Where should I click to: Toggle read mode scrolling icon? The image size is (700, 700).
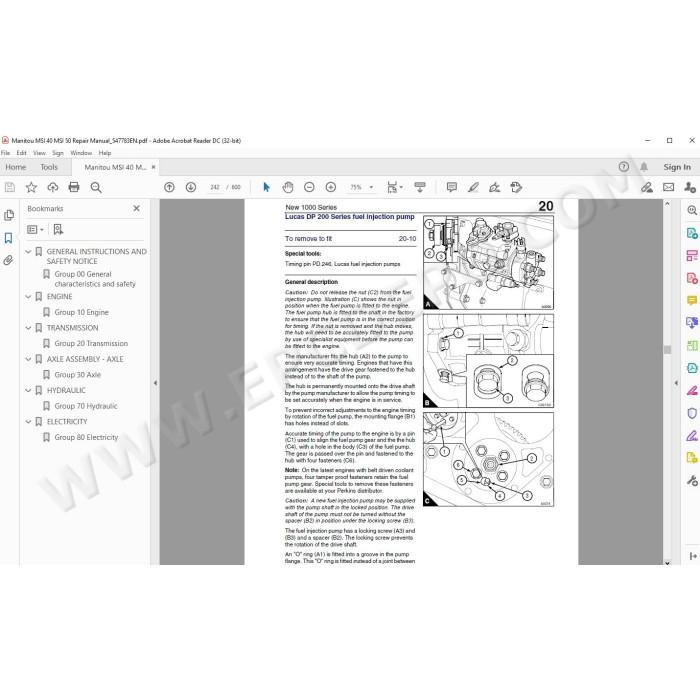click(x=420, y=187)
